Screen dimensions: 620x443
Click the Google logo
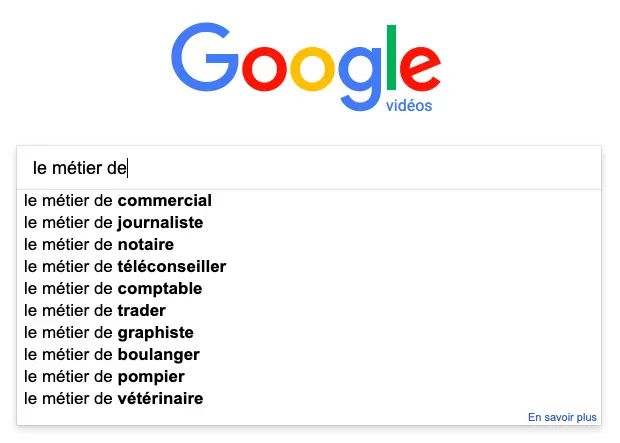tap(306, 66)
